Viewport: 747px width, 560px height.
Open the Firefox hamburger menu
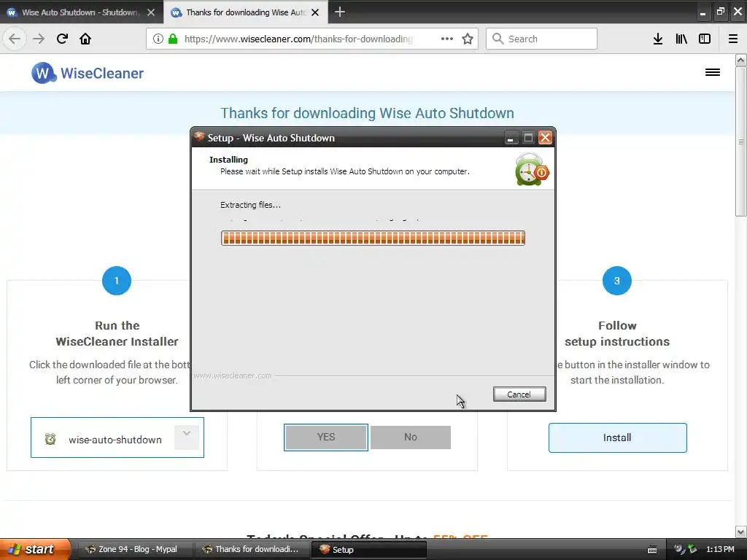pos(732,39)
